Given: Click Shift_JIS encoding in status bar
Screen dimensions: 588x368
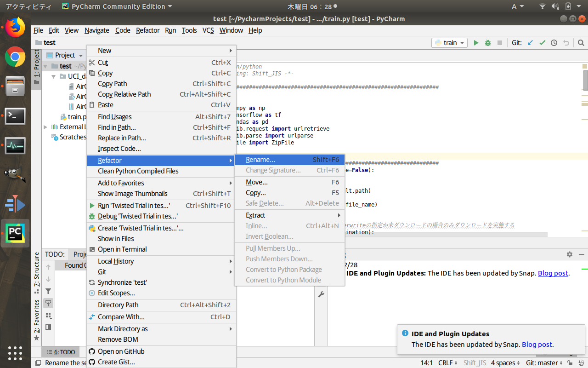Looking at the screenshot, I should (x=475, y=363).
